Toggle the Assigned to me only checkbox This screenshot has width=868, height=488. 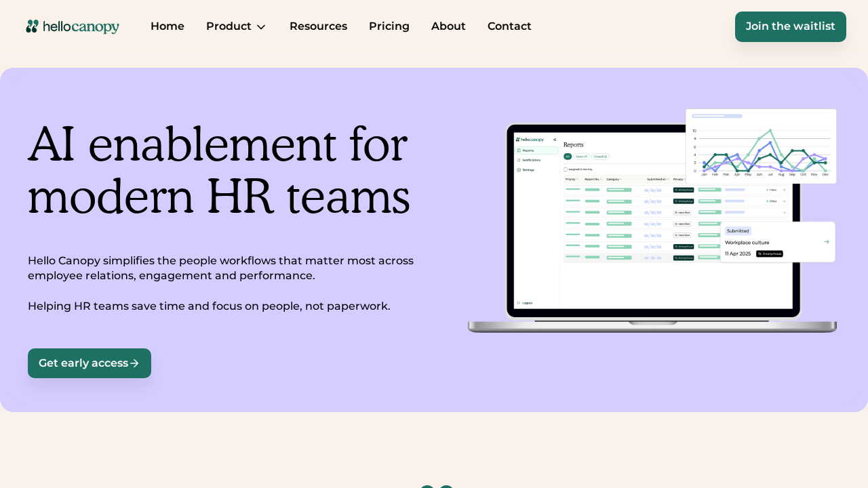click(x=566, y=169)
